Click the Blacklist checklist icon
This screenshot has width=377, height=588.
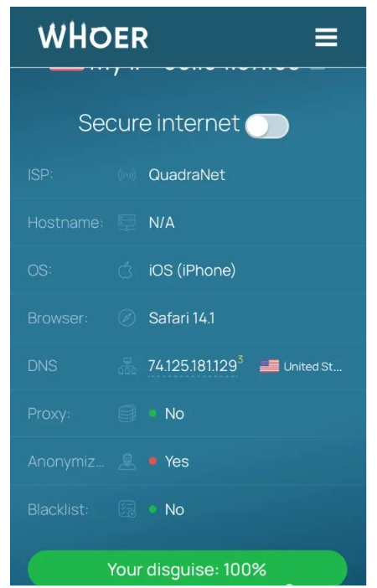[x=127, y=509]
